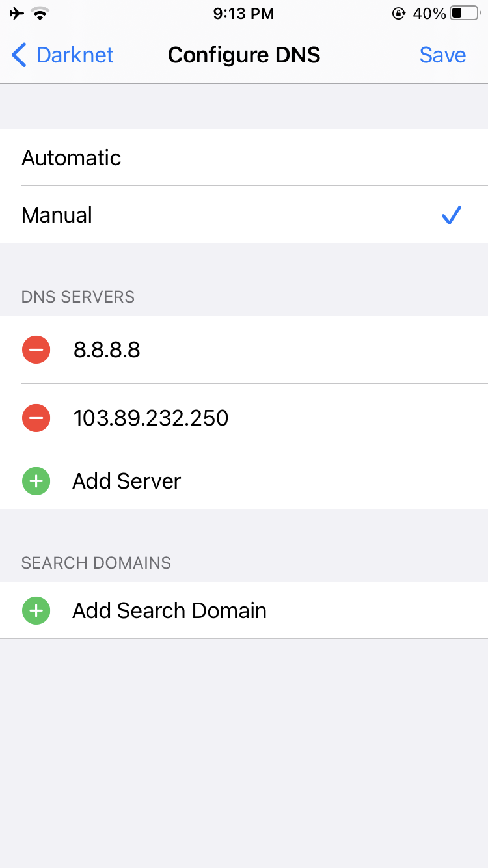Go back to Darknet network settings
Viewport: 488px width, 868px height.
coord(62,55)
